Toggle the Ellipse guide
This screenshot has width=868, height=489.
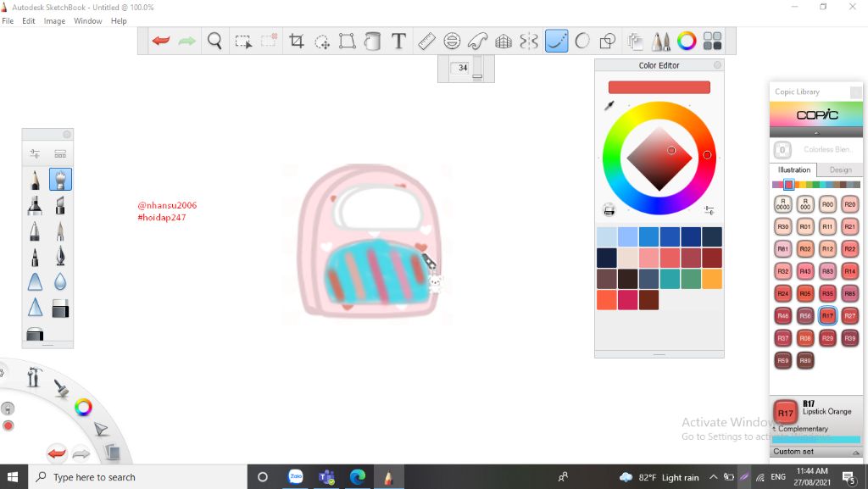452,41
